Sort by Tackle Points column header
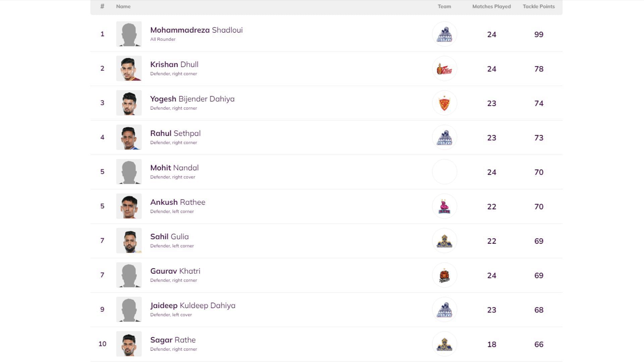 tap(538, 6)
